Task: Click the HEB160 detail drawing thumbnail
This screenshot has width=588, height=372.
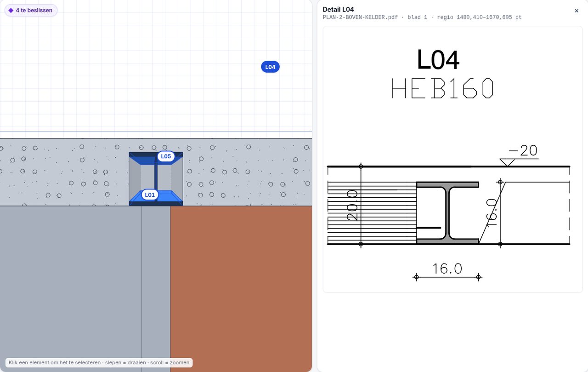Action: (452, 159)
